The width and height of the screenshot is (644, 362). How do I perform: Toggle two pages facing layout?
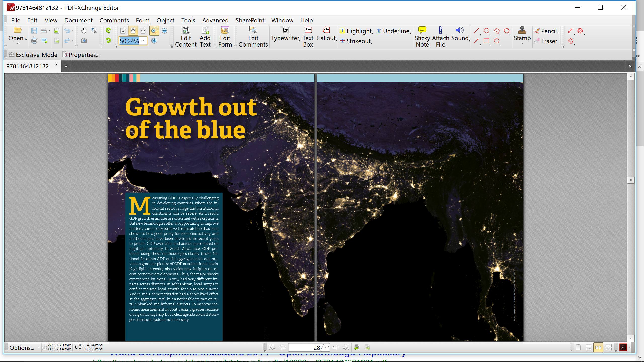598,347
